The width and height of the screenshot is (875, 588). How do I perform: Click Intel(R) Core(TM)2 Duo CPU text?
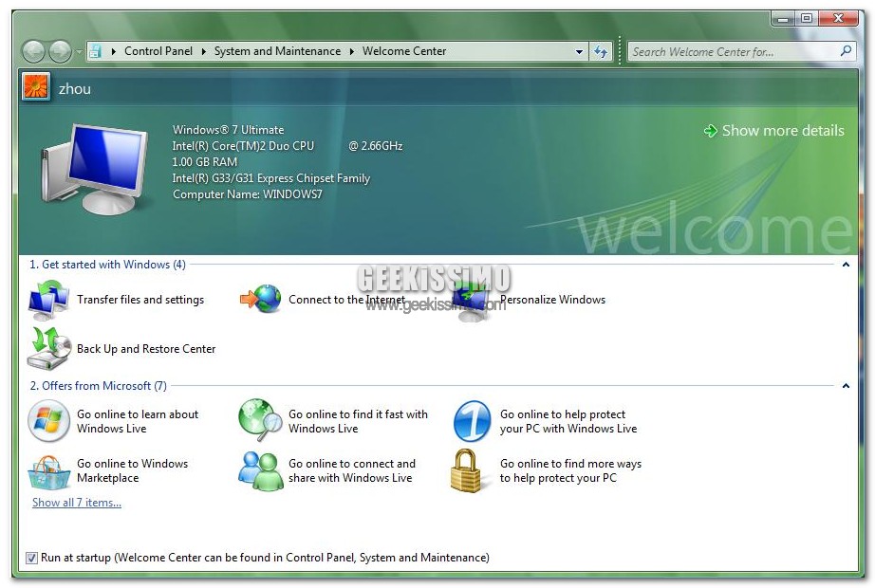pos(243,146)
